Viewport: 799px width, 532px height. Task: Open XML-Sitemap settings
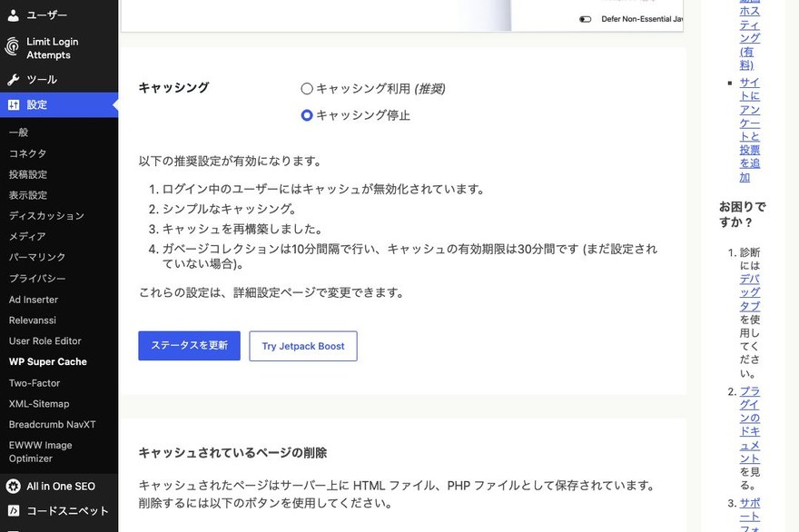click(39, 404)
